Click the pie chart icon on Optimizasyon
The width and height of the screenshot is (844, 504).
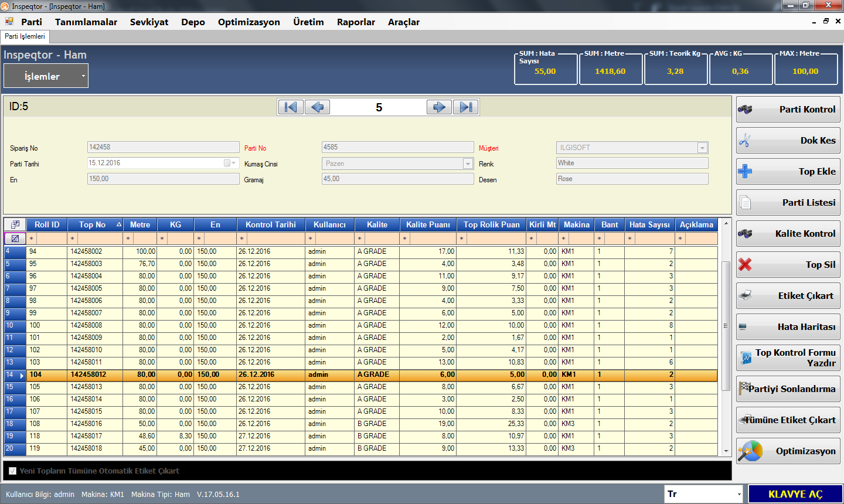coord(750,451)
